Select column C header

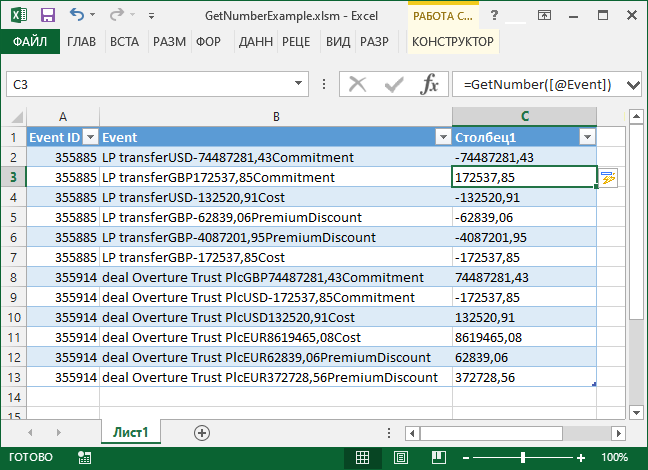pos(524,117)
